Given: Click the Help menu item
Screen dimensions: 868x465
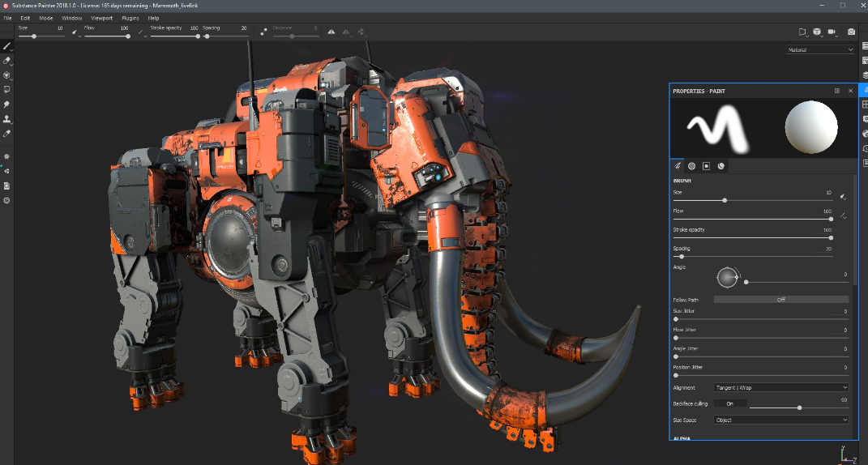Looking at the screenshot, I should pos(153,17).
